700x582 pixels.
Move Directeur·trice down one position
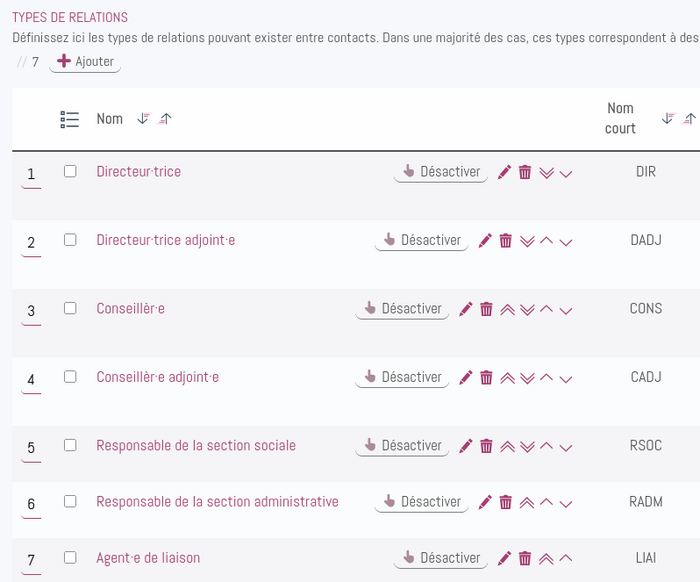pos(566,174)
